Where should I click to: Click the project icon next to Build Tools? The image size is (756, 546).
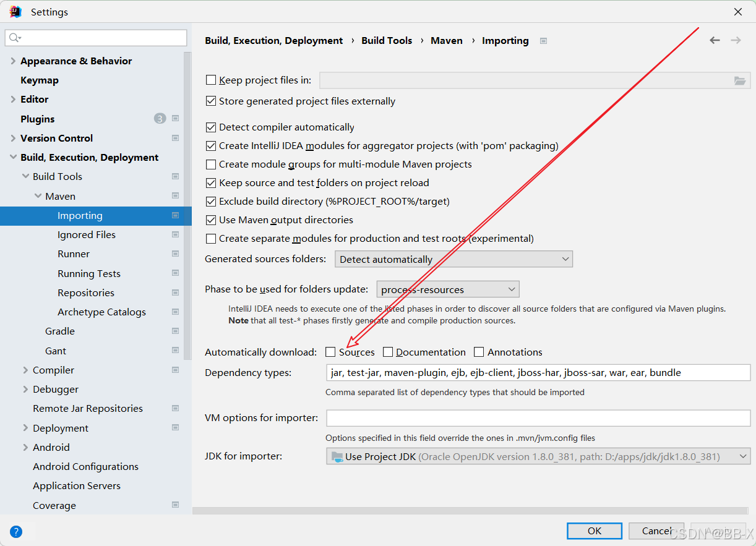tap(176, 176)
